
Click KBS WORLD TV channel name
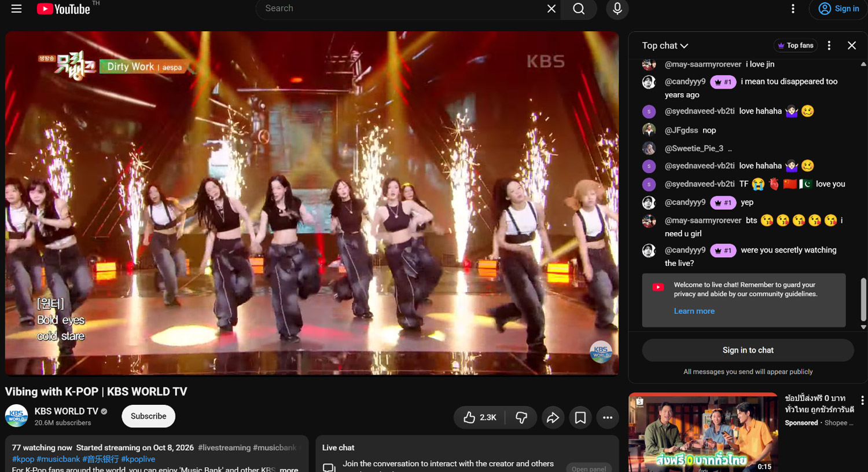(66, 411)
